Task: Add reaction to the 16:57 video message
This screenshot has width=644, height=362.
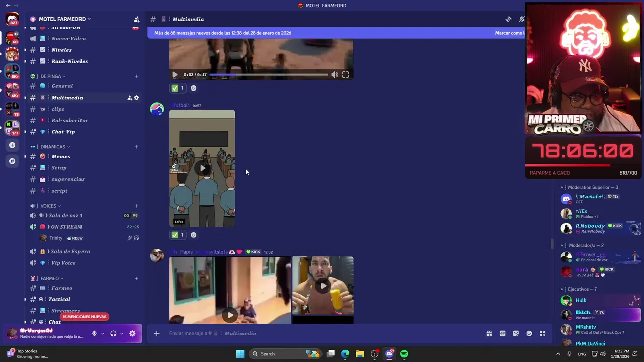Action: 193,235
